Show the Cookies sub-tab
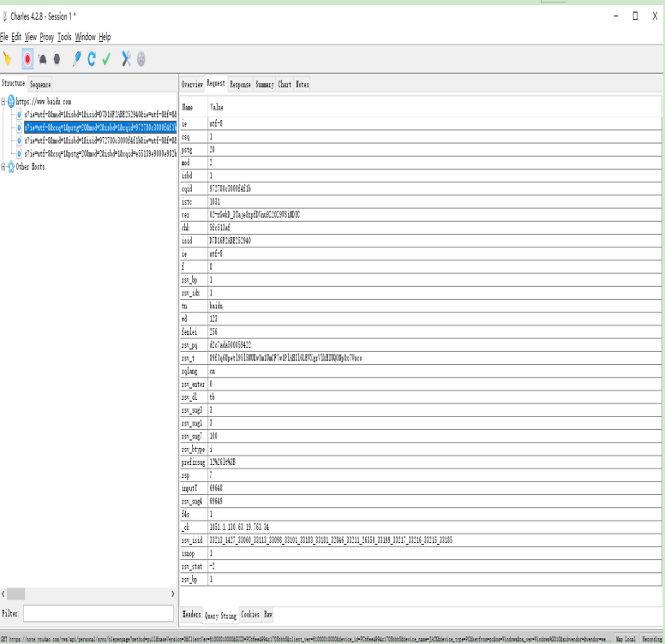 (249, 614)
